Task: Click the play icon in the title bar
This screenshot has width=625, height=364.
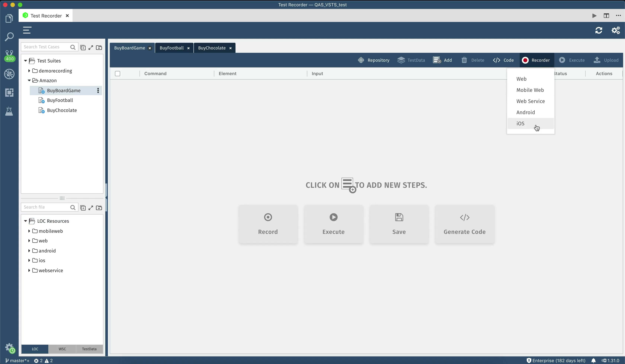Action: [594, 16]
